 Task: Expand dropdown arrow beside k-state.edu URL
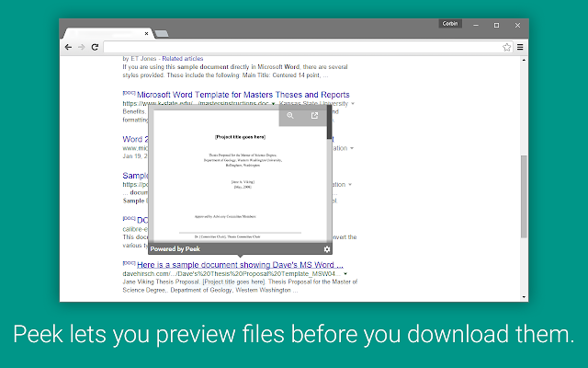point(273,104)
